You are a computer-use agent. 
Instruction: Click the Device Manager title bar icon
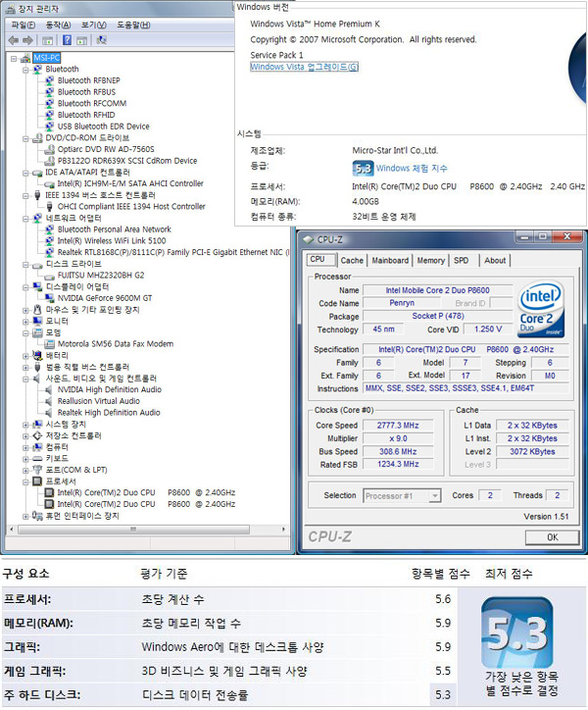click(x=10, y=9)
